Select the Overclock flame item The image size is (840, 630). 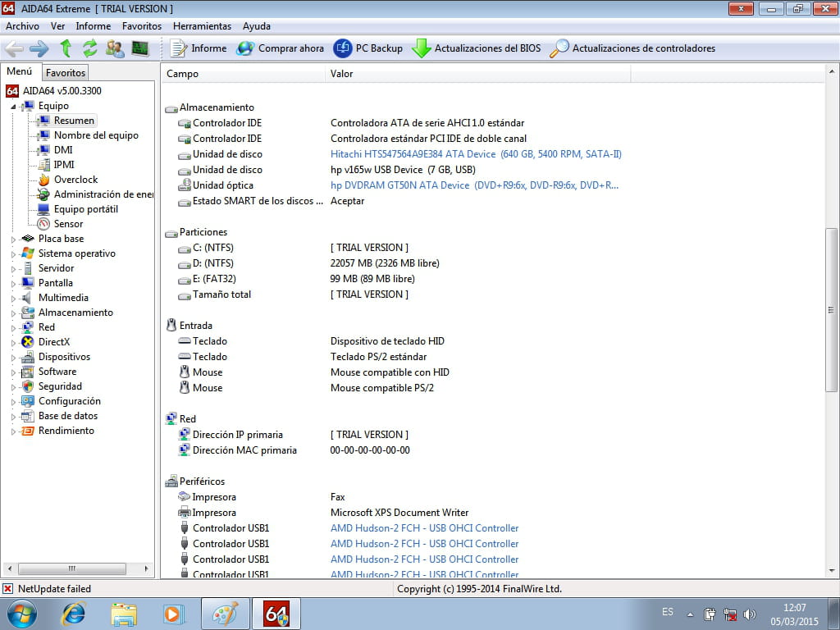pyautogui.click(x=75, y=180)
